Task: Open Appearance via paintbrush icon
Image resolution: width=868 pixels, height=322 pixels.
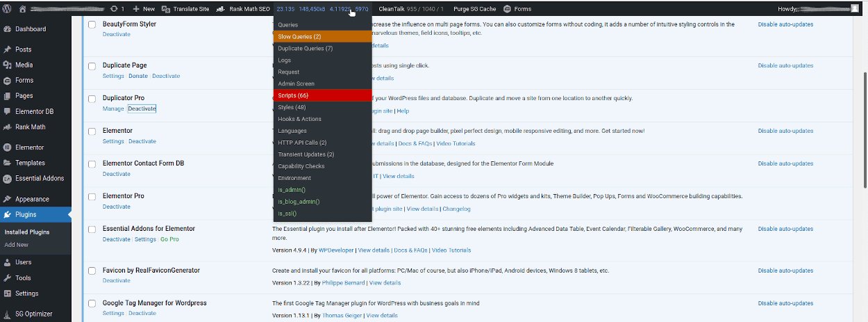Action: [x=7, y=199]
